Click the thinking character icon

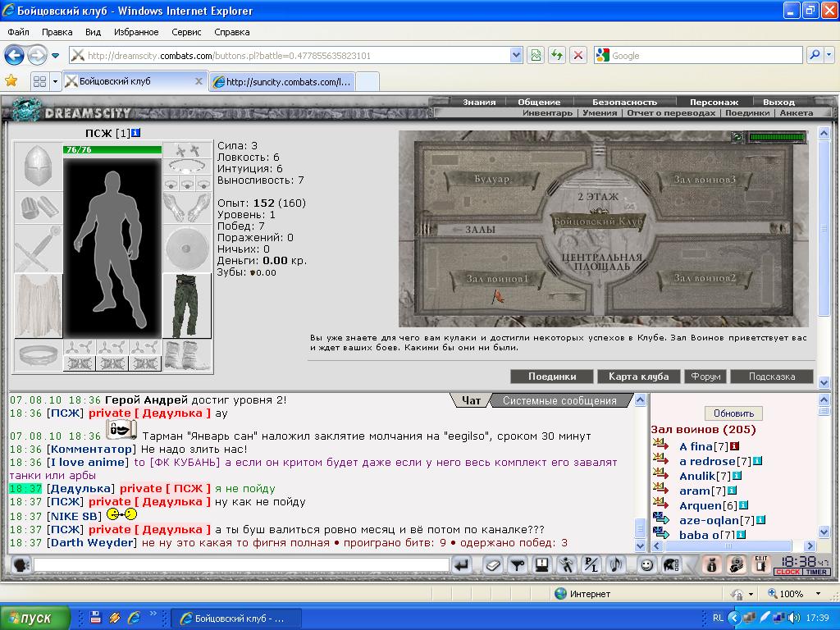tap(737, 565)
